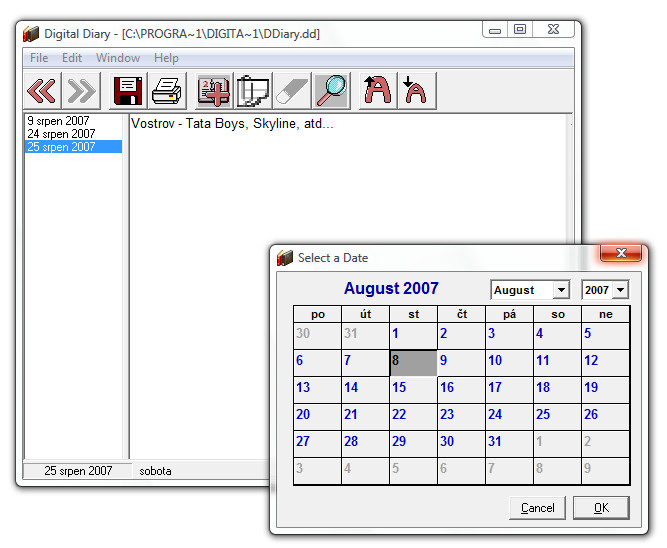Open the Edit menu
Viewport: 667px width, 548px height.
pos(72,58)
